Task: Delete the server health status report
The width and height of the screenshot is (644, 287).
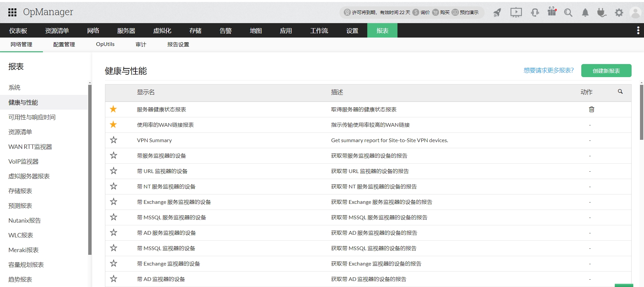Action: coord(591,109)
